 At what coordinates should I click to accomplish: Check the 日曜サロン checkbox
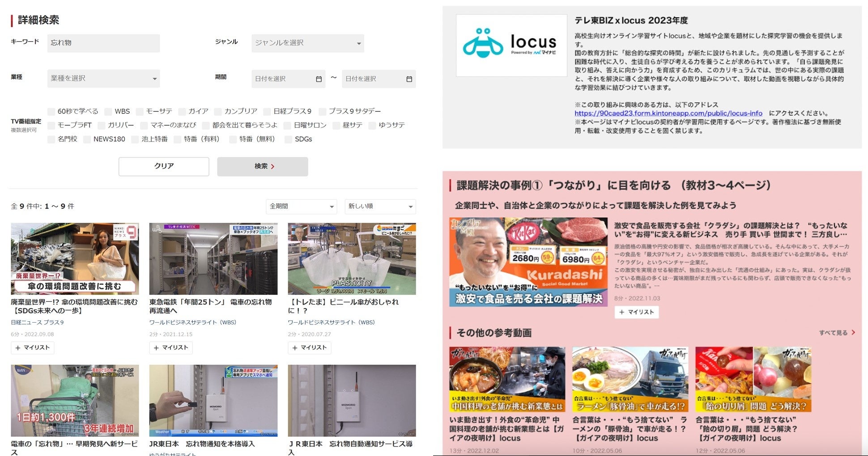click(x=287, y=125)
